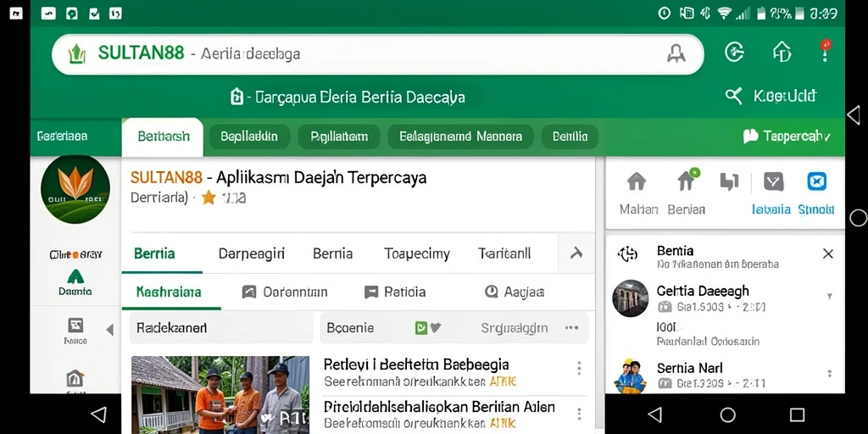Click the Iebaiia checkmark icon
868x434 pixels.
[x=773, y=181]
